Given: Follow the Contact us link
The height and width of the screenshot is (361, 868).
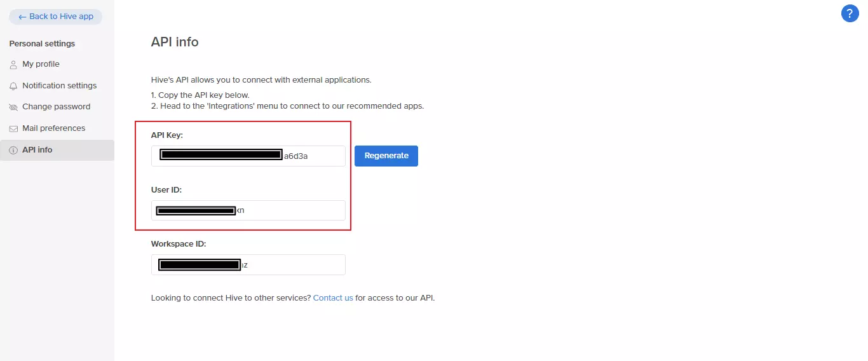Looking at the screenshot, I should pyautogui.click(x=332, y=297).
